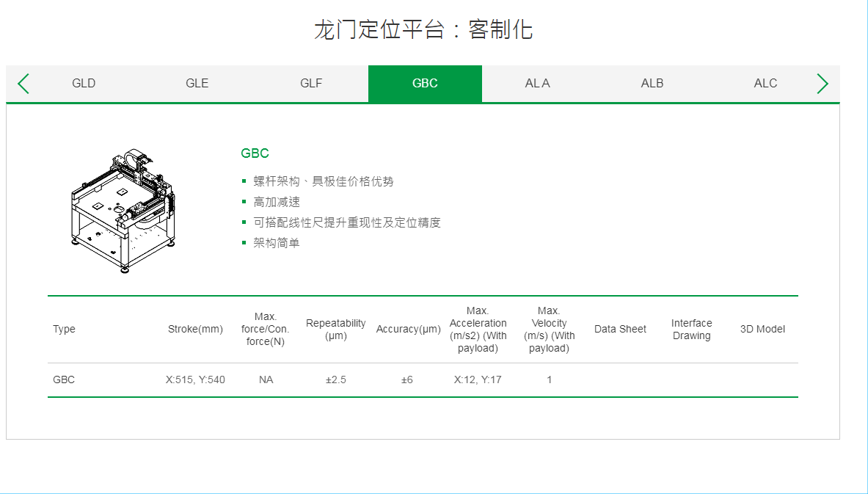Click the Interface Drawing column header
The image size is (868, 494).
(x=691, y=329)
